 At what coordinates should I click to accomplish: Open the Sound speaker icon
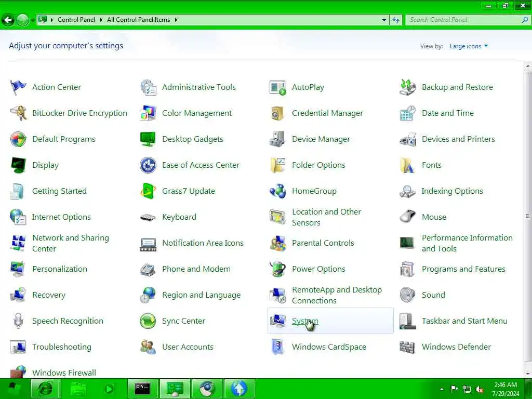pyautogui.click(x=407, y=295)
